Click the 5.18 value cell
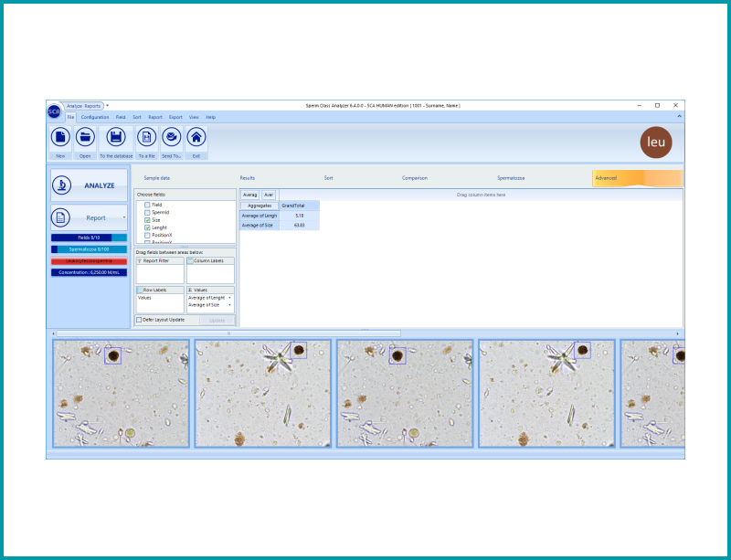This screenshot has width=731, height=560. (x=300, y=216)
